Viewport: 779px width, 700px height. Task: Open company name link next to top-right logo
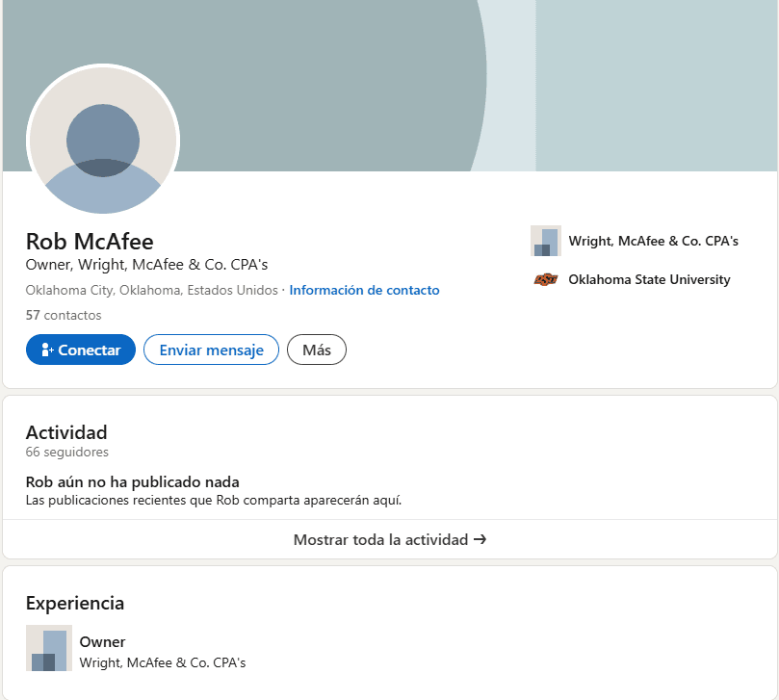coord(653,241)
